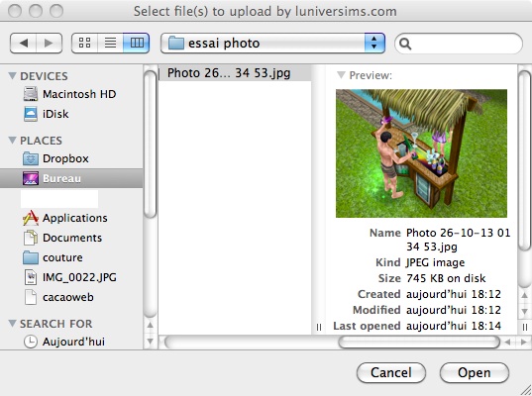
Task: Collapse the PLACES section
Action: 13,140
